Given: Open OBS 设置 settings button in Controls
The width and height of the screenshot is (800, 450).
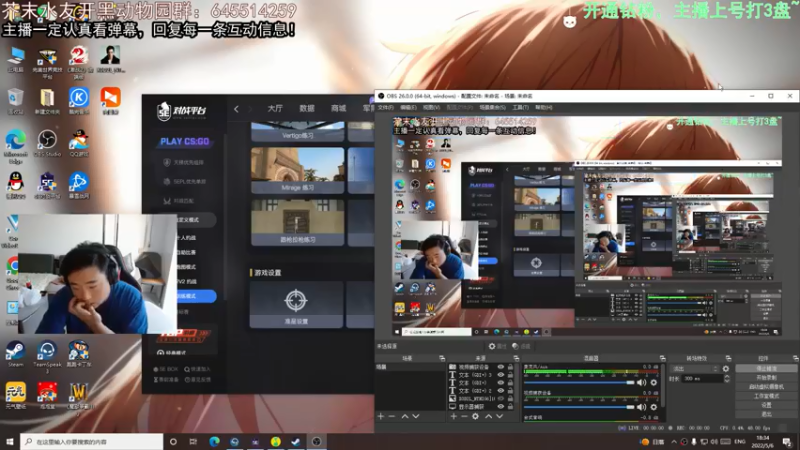Looking at the screenshot, I should click(x=766, y=405).
